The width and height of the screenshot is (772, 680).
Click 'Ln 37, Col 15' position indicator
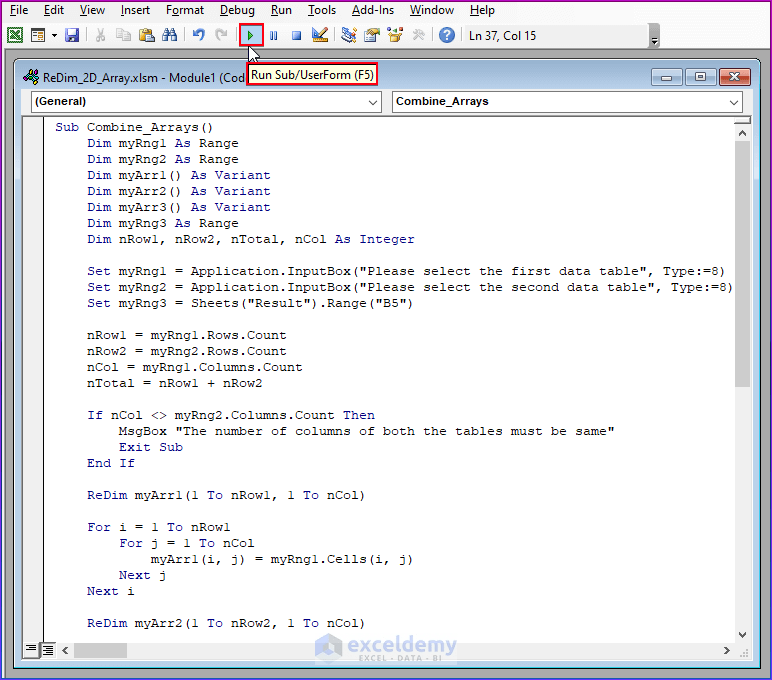(502, 36)
